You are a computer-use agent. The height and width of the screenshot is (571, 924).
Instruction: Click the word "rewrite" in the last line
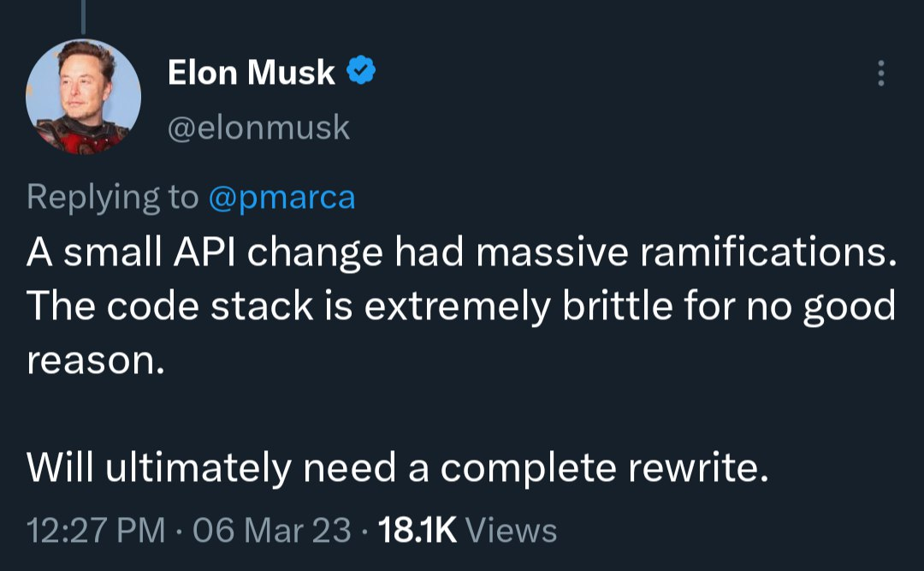(692, 468)
